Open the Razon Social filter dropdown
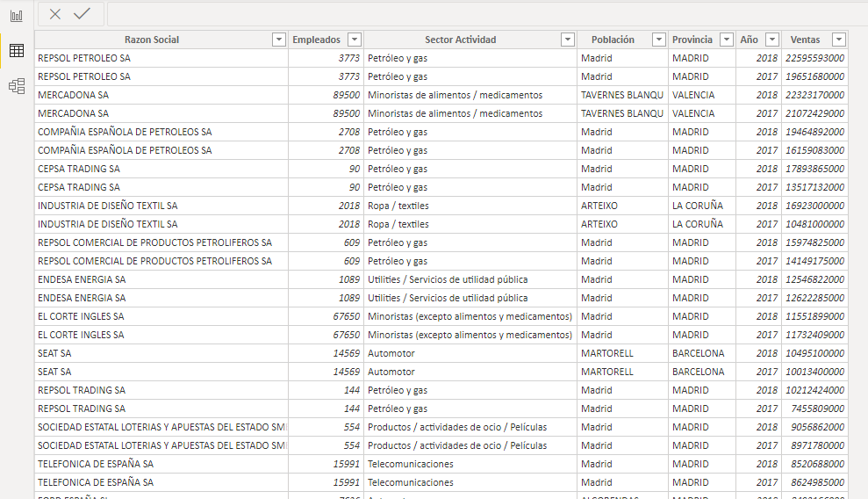The width and height of the screenshot is (868, 499). click(279, 40)
